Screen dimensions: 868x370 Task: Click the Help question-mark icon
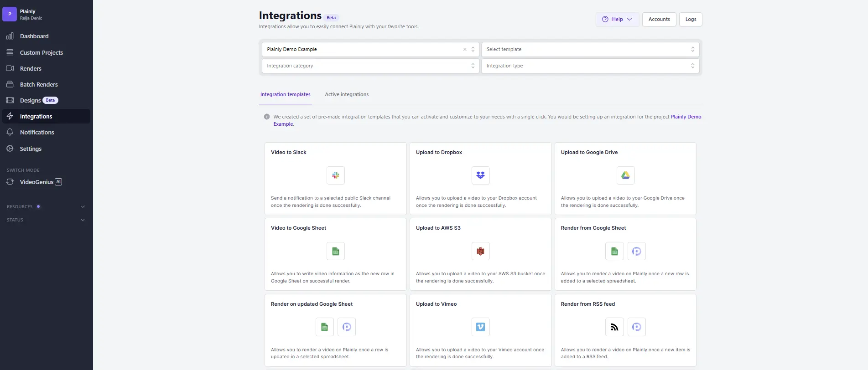(x=605, y=19)
